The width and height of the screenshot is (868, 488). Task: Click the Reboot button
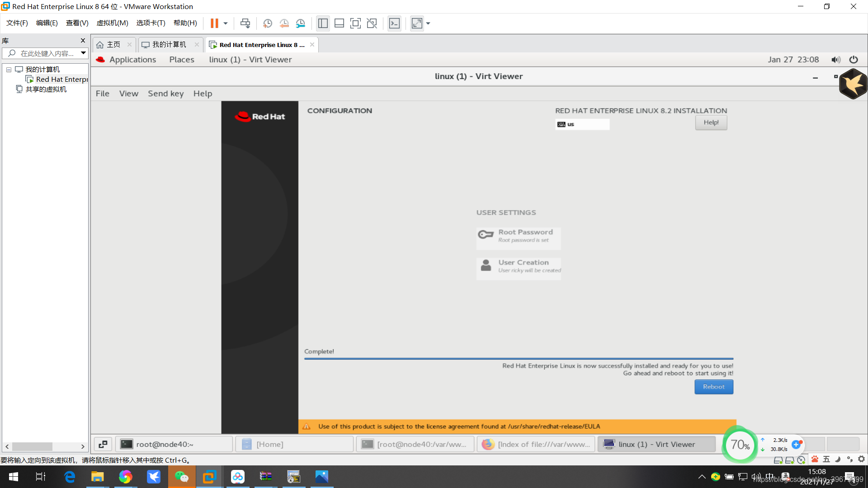click(x=713, y=387)
